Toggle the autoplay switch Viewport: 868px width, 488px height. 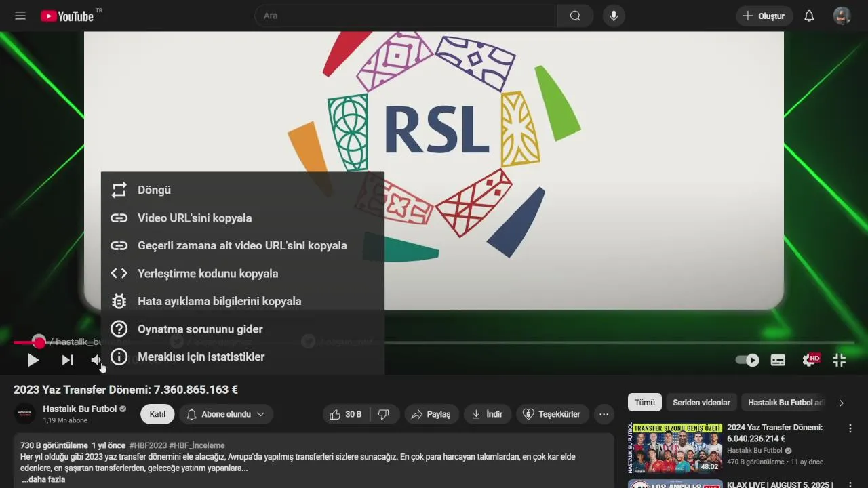pos(747,360)
